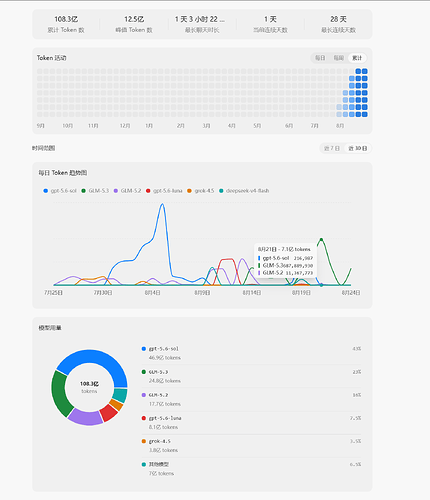430x500 pixels.
Task: Click the blue gpt-5.6-sol peak on the trend chart
Action: click(162, 204)
